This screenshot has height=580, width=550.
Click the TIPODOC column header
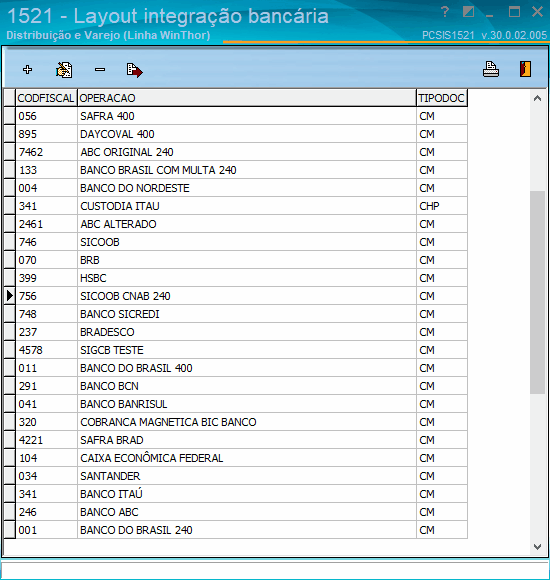click(x=442, y=98)
